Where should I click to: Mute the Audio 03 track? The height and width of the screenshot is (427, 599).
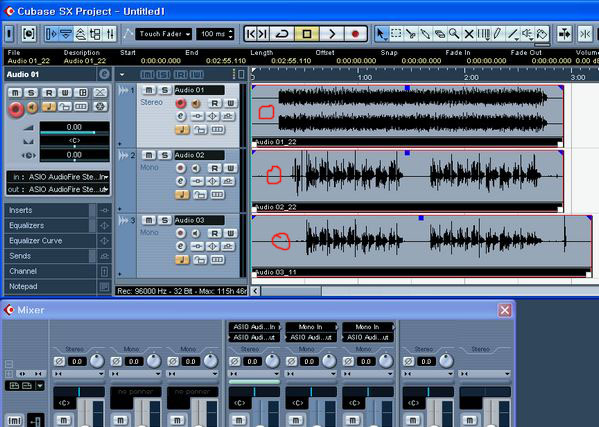[x=149, y=220]
